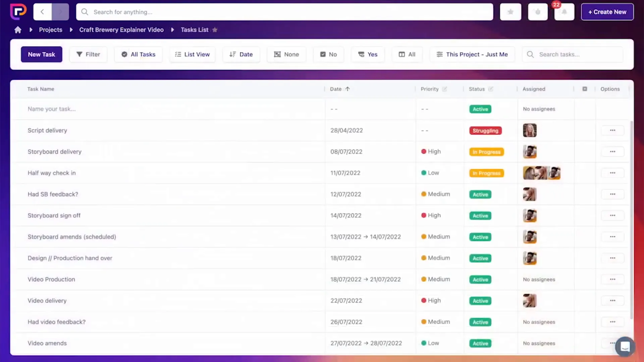Click the edit pencil on Priority column
This screenshot has height=362, width=644.
click(x=445, y=89)
